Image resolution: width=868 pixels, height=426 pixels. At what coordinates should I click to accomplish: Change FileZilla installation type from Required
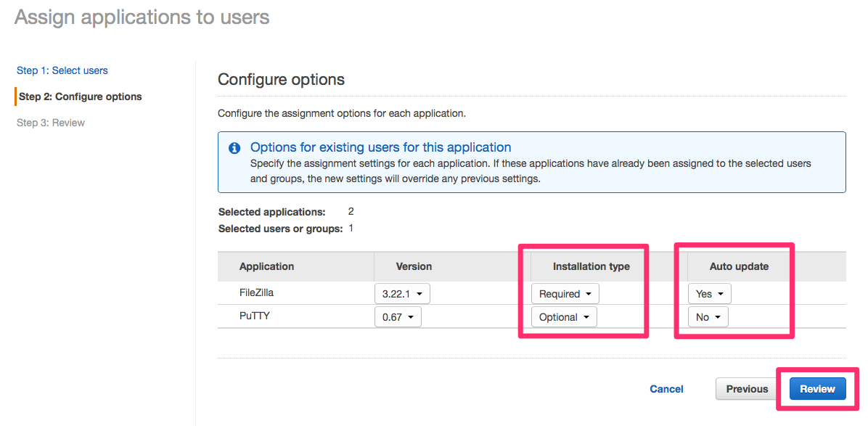(565, 293)
